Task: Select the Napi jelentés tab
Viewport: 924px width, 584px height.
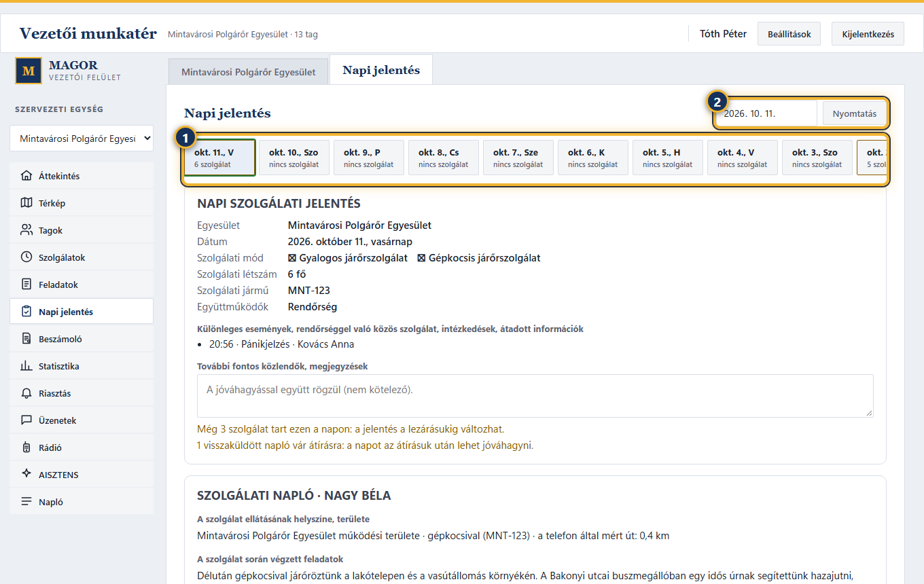Action: 381,70
